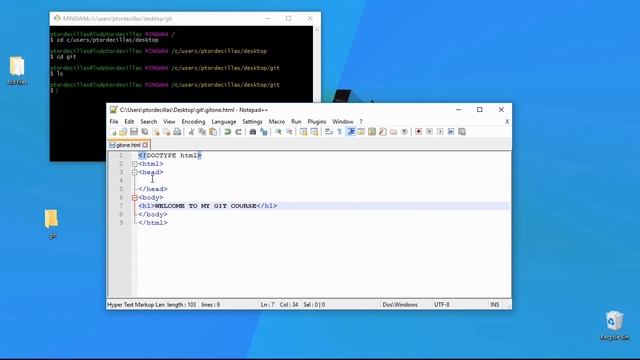The height and width of the screenshot is (360, 640).
Task: Cut selection with the scissors icon
Action: [191, 132]
